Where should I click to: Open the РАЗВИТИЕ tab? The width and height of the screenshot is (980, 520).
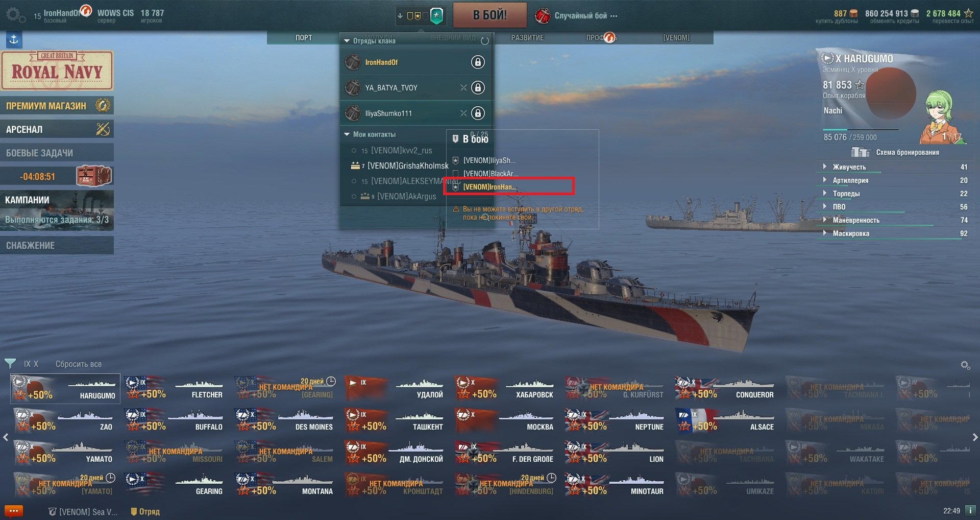point(527,38)
